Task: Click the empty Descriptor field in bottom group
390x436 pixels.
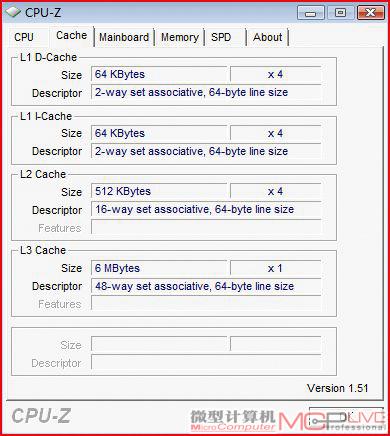Action: 206,363
